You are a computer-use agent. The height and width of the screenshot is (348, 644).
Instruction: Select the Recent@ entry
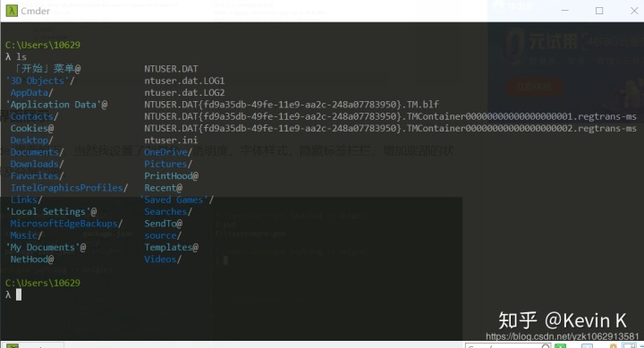pos(163,188)
